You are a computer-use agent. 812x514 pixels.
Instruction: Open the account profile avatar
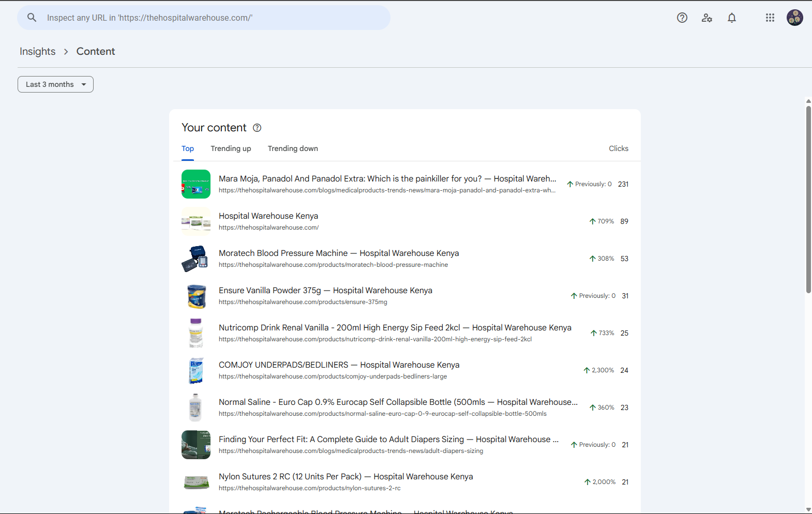pyautogui.click(x=795, y=18)
